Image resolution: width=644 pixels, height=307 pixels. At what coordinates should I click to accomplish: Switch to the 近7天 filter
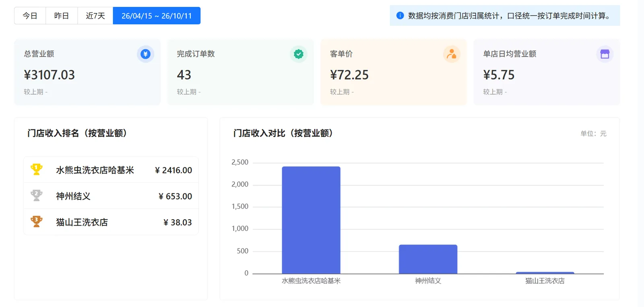coord(95,16)
